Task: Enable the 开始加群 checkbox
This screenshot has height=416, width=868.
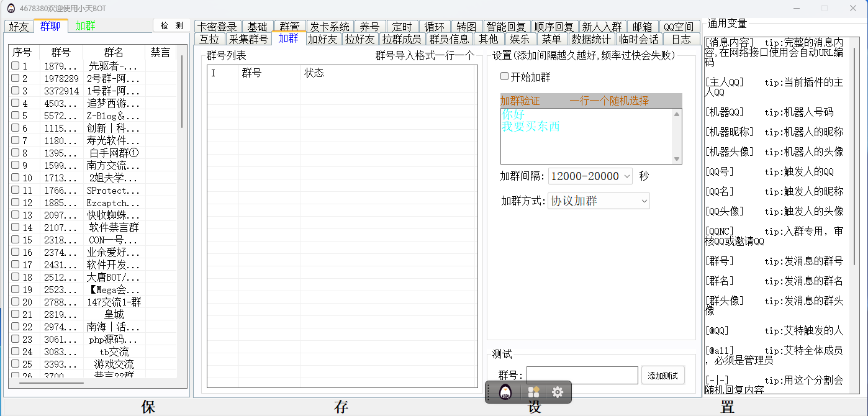Action: (504, 76)
